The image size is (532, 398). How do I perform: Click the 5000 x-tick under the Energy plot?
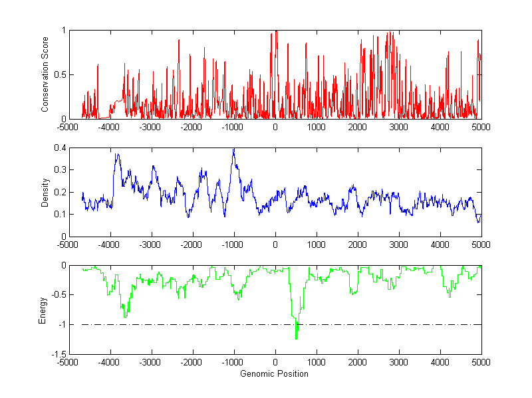click(x=481, y=363)
